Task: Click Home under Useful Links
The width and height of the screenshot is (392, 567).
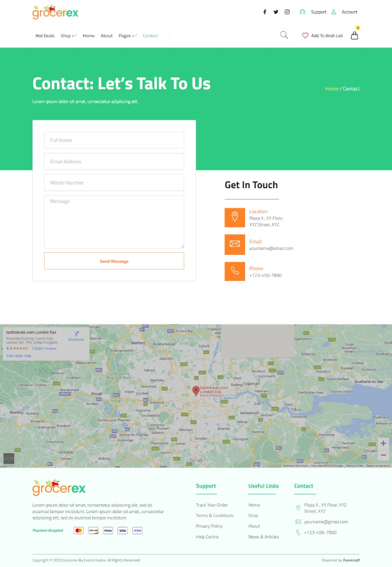Action: tap(254, 505)
